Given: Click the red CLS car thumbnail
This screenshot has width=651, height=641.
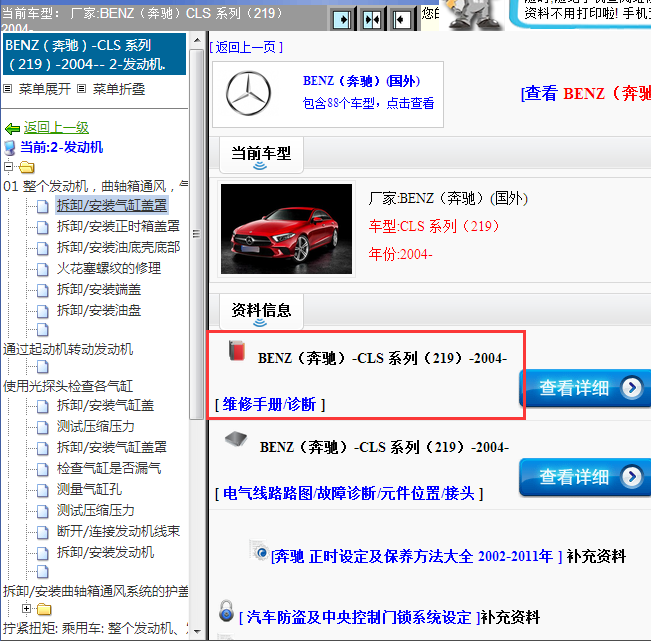Looking at the screenshot, I should [x=286, y=229].
